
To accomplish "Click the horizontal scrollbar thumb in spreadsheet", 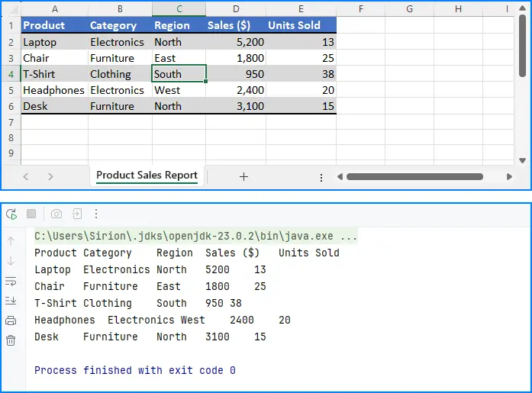I will click(414, 176).
